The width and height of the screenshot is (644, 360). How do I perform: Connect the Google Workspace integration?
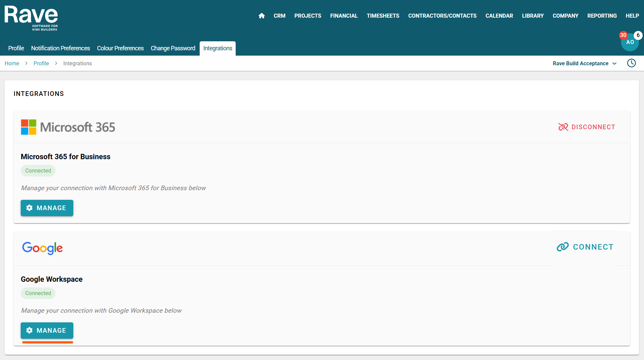point(585,247)
